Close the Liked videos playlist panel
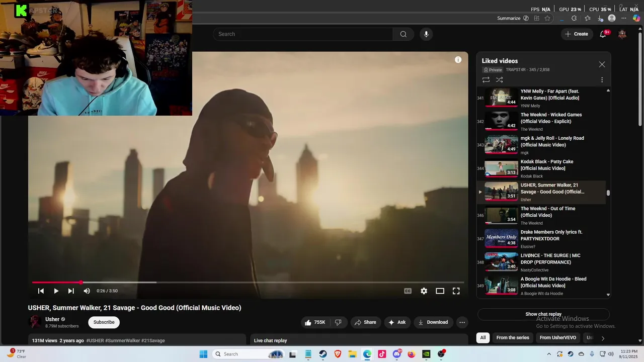 (x=602, y=64)
